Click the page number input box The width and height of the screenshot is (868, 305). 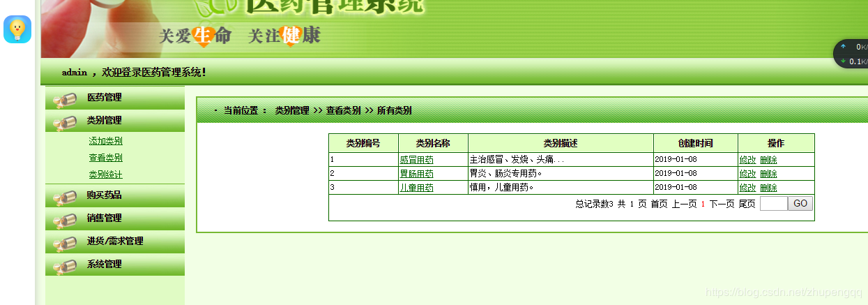tap(774, 204)
